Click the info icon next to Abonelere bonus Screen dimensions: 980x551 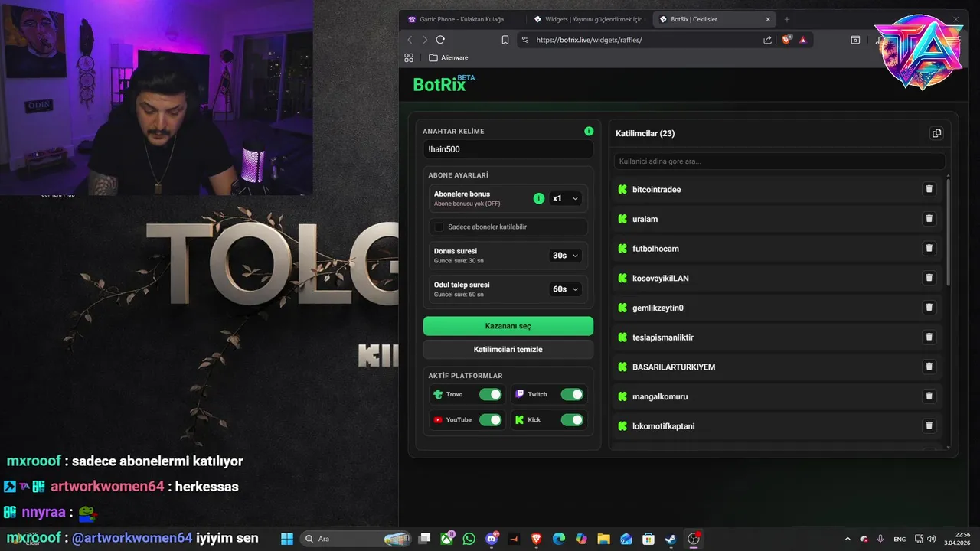(x=538, y=198)
